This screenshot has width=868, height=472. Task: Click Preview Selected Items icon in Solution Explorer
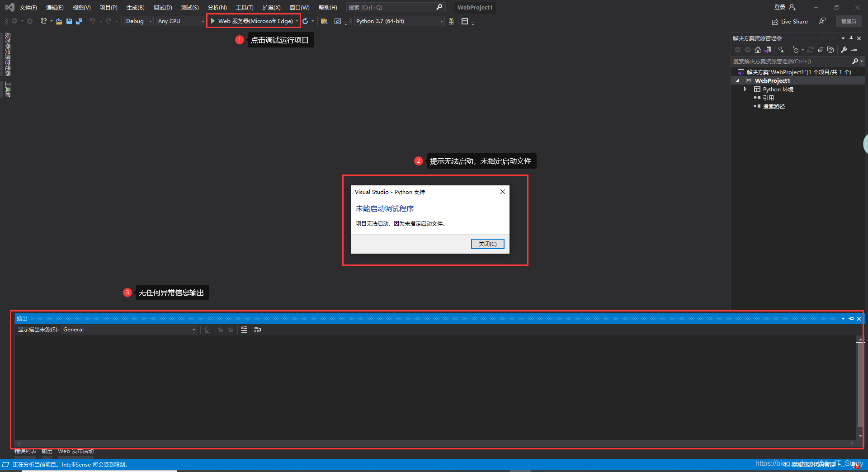pyautogui.click(x=854, y=50)
